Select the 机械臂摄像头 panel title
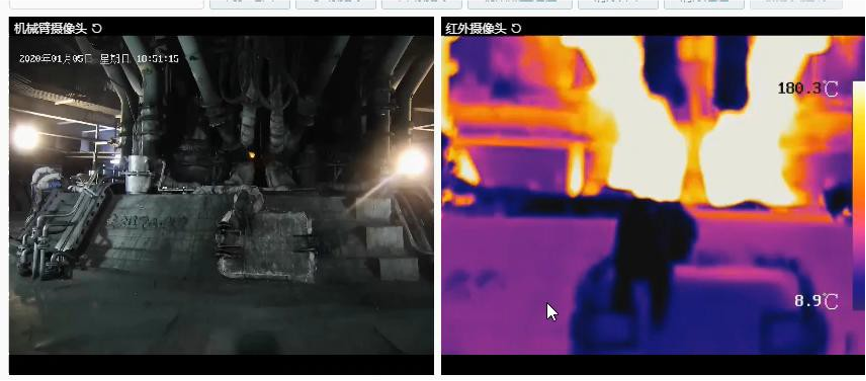Screen dimensions: 866x381 click(x=50, y=28)
